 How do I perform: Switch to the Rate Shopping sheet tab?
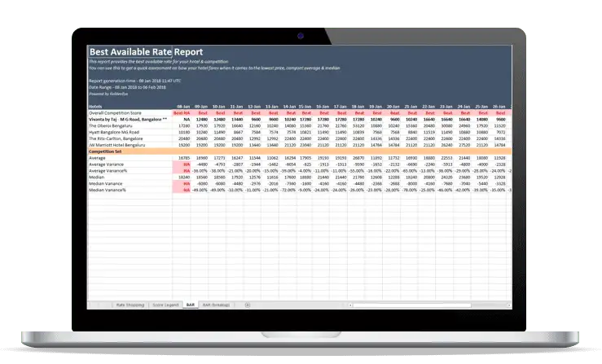click(130, 305)
